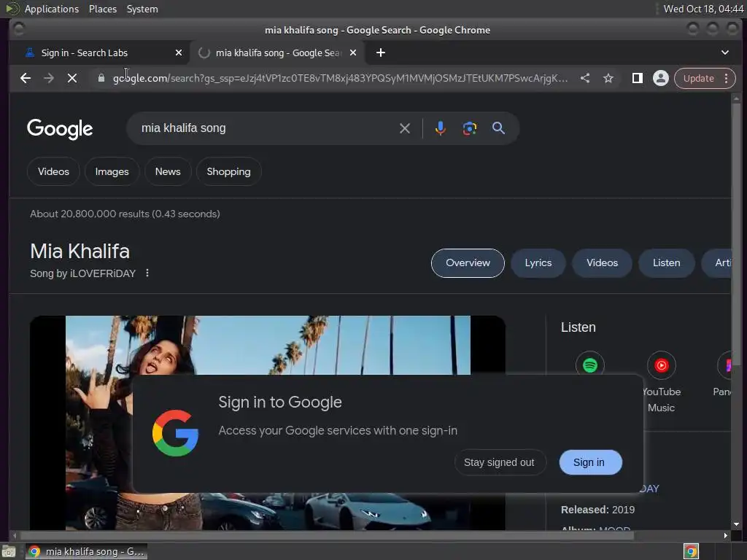Open Chrome three-dot menu beside Update

coord(726,78)
